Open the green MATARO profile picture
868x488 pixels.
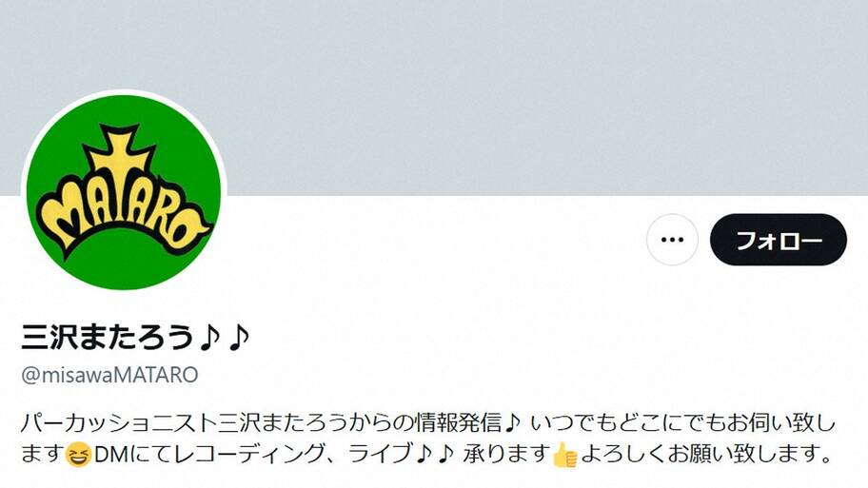(x=124, y=192)
